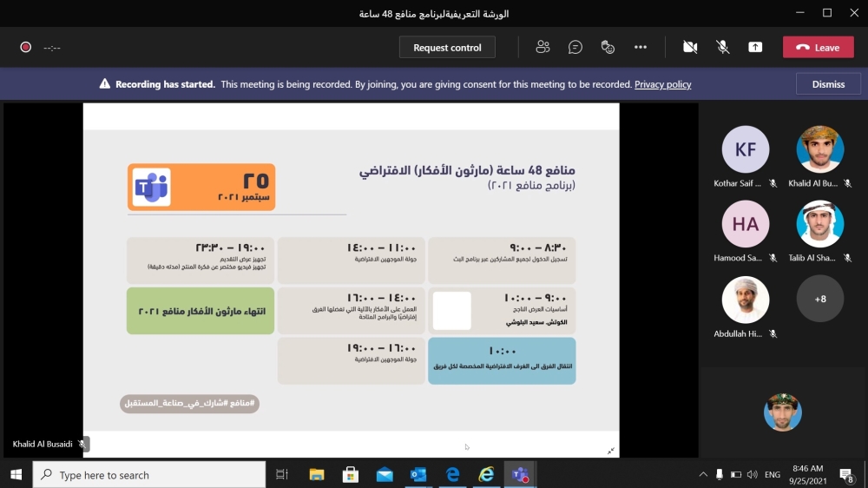Image resolution: width=868 pixels, height=488 pixels.
Task: Open Mail app from the taskbar
Action: click(385, 475)
